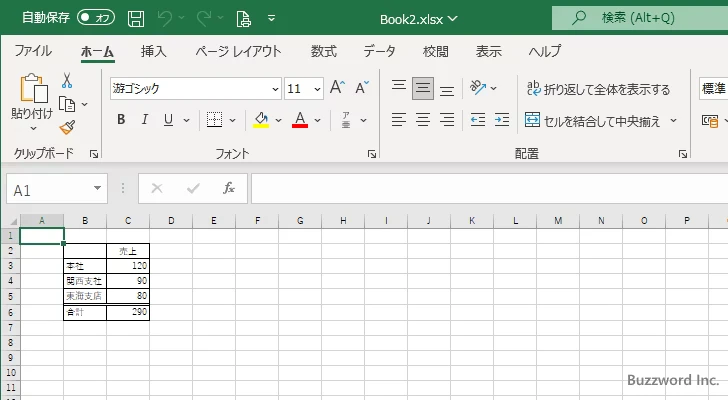
Task: Click the Top Align icon
Action: tap(399, 87)
